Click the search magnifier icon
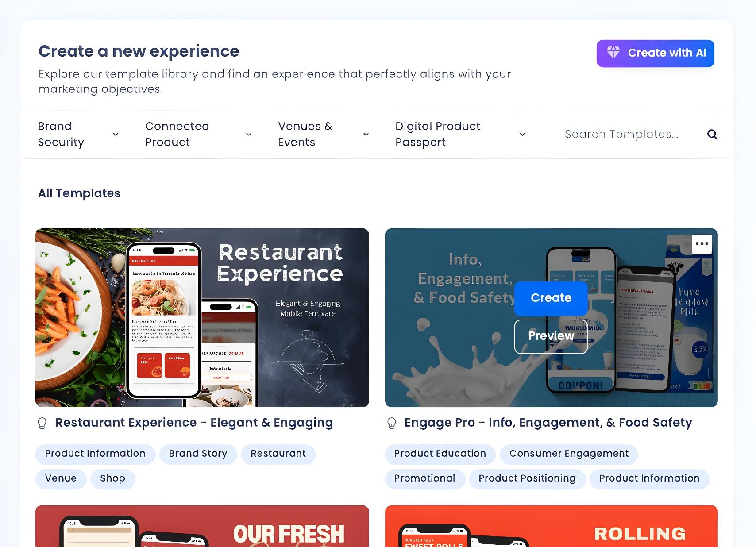 pyautogui.click(x=712, y=134)
